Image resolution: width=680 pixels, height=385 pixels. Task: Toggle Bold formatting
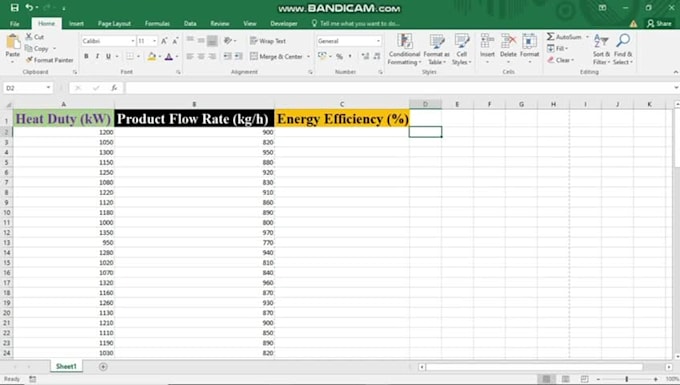pos(86,56)
